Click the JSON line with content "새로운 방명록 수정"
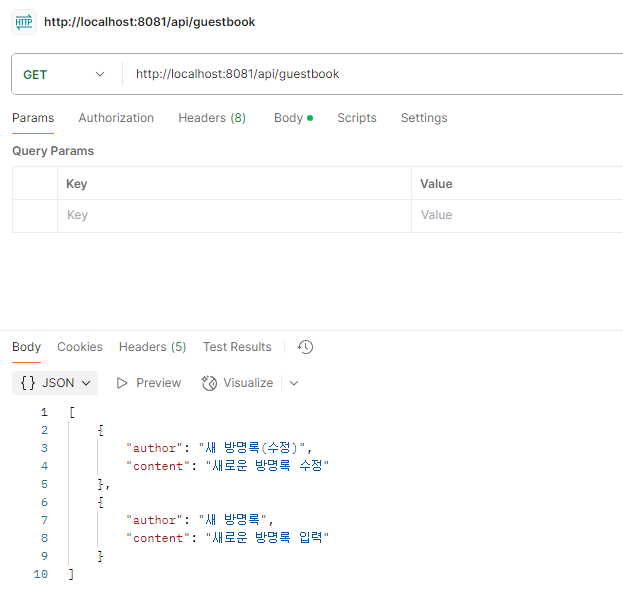 [x=228, y=466]
